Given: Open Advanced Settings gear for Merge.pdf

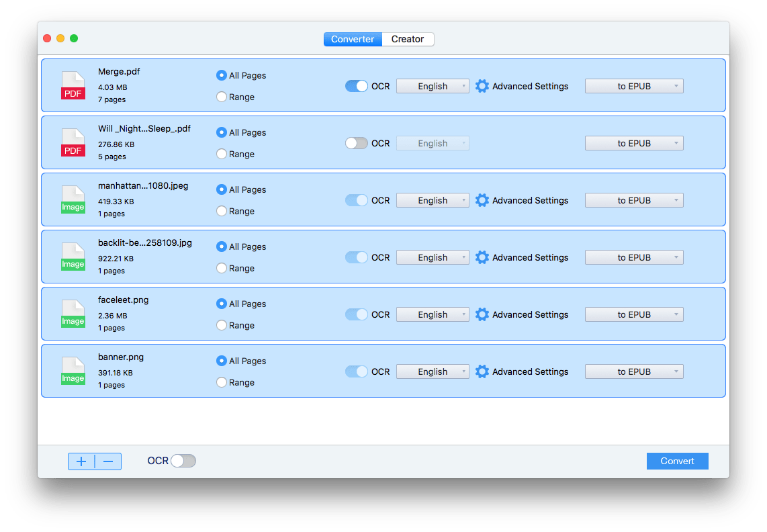Looking at the screenshot, I should (482, 86).
